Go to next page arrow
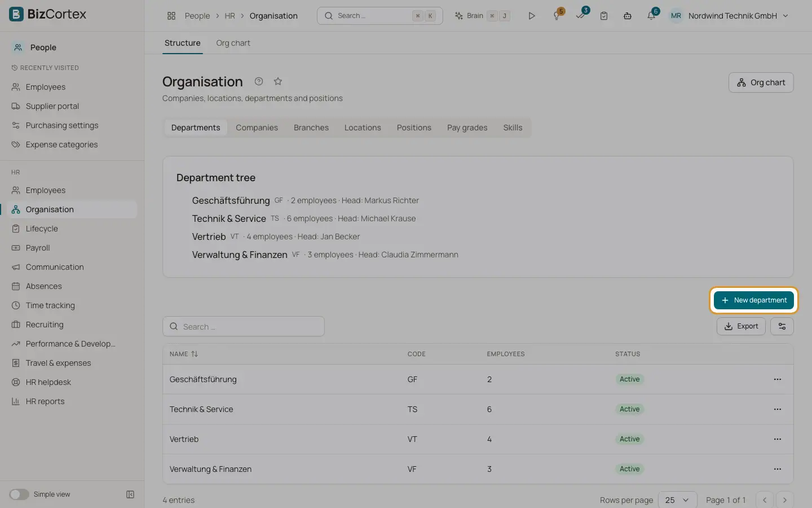The image size is (812, 508). pos(784,500)
